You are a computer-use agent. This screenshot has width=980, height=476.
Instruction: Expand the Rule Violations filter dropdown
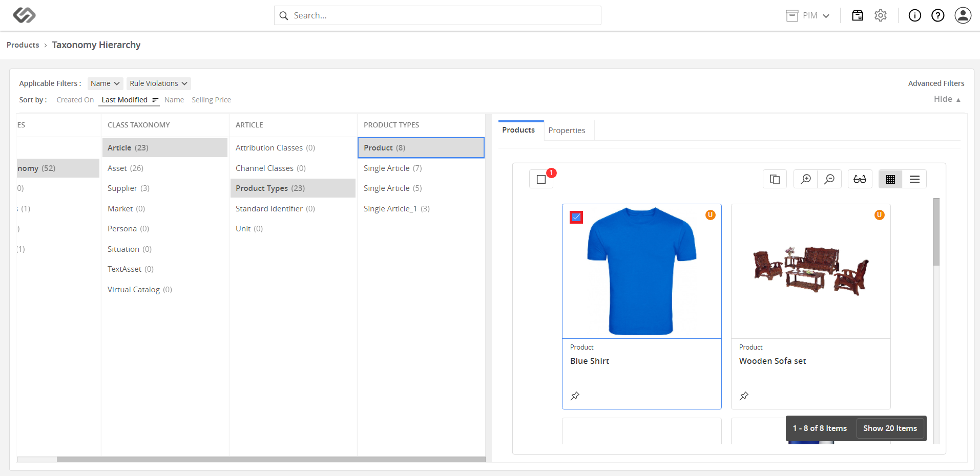(158, 83)
